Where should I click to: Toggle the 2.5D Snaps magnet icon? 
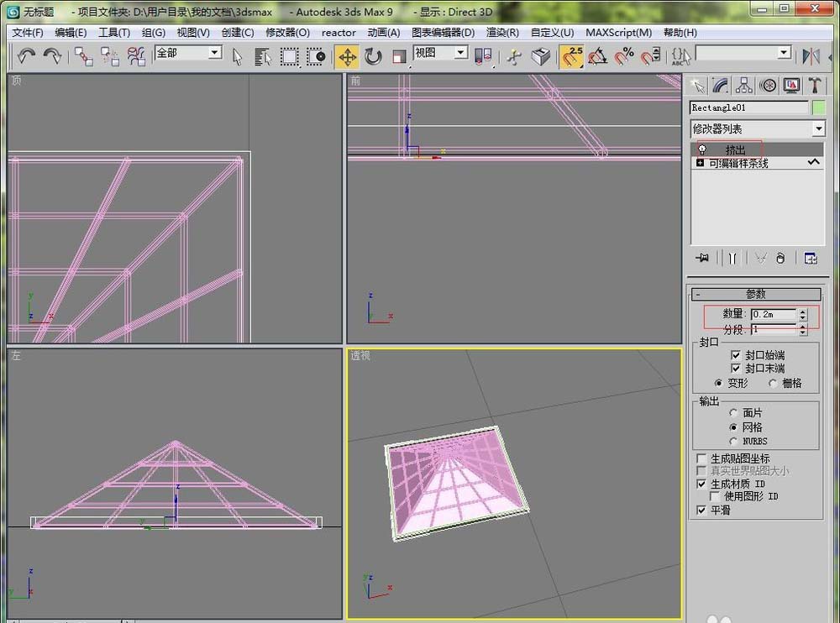tap(572, 56)
